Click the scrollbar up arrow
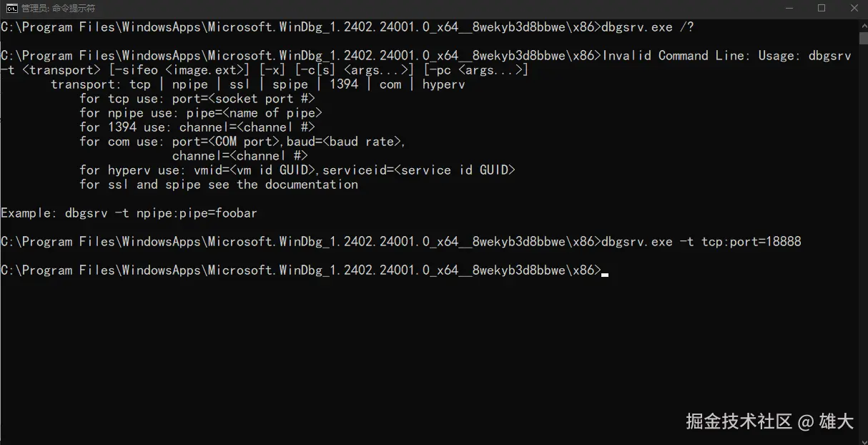The width and height of the screenshot is (868, 445). [x=863, y=24]
